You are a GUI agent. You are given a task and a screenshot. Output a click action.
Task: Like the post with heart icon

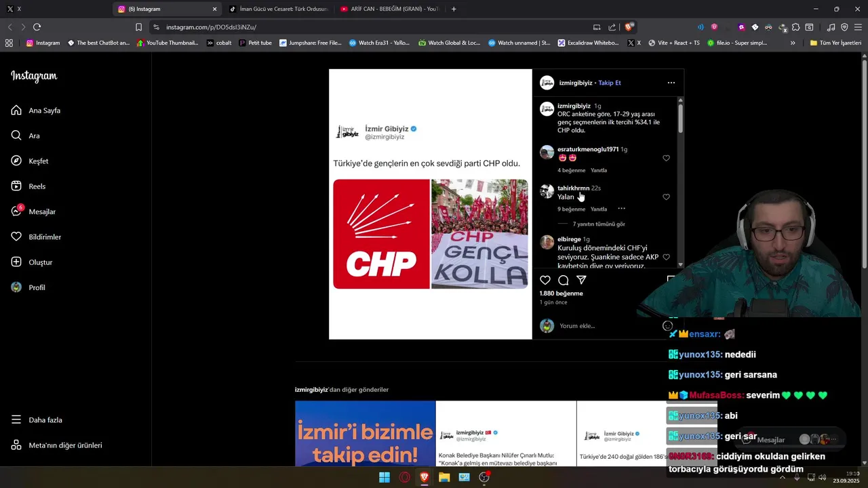click(x=545, y=280)
